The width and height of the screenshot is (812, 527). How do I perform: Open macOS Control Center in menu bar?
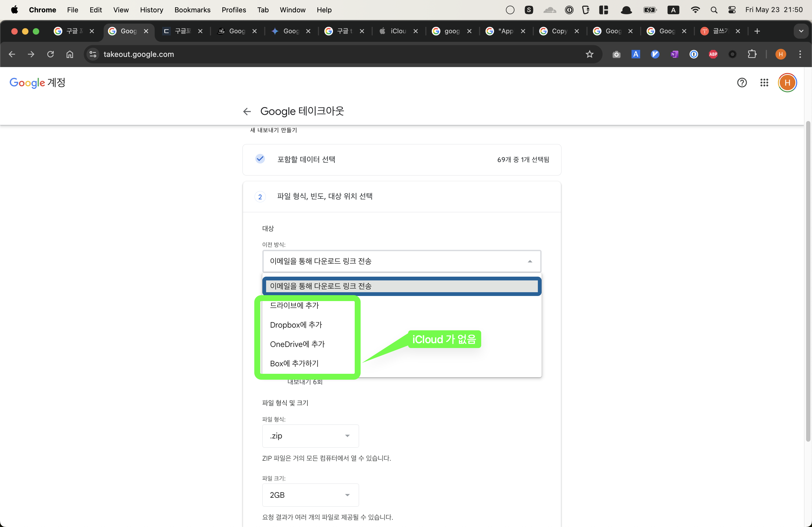(732, 10)
